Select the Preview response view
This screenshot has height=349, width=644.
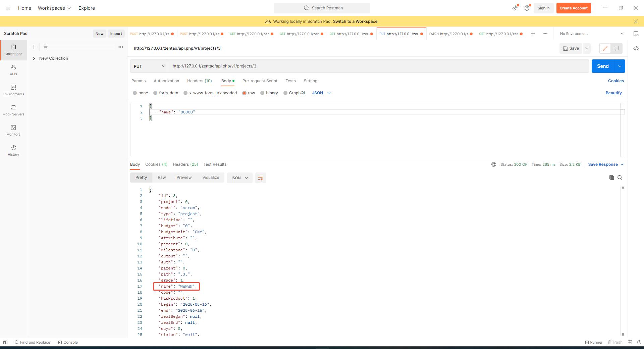(x=184, y=178)
